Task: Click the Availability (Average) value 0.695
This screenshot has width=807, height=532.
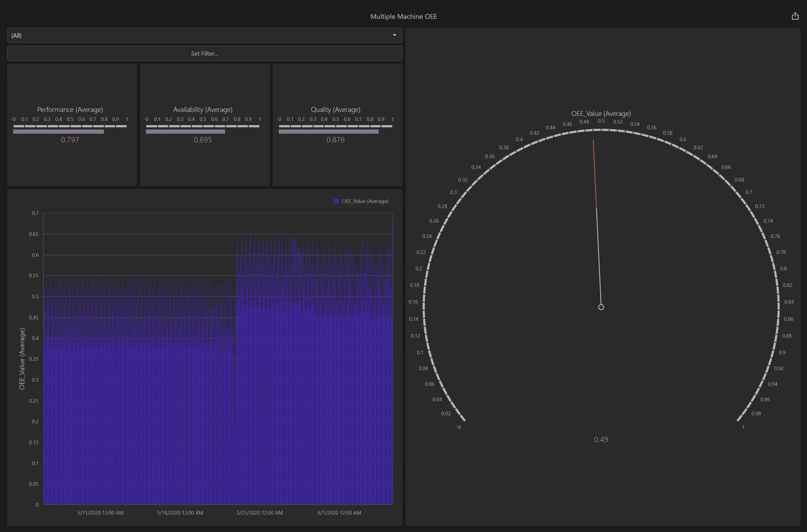Action: 203,140
